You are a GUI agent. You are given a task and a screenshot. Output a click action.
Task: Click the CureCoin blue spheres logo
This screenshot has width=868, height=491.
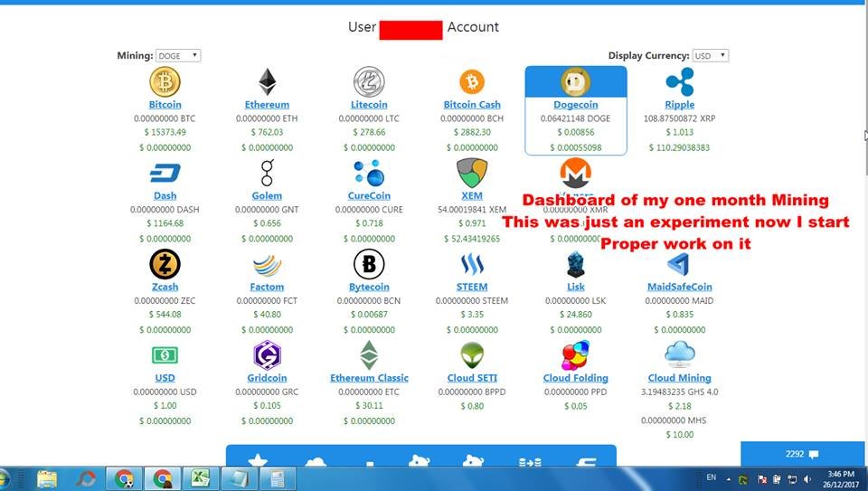369,173
